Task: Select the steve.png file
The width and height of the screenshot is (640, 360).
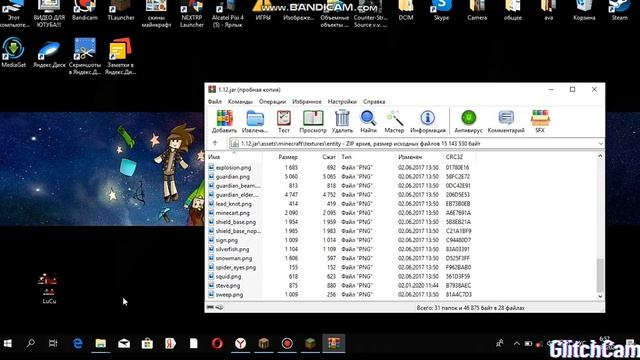Action: pos(224,285)
